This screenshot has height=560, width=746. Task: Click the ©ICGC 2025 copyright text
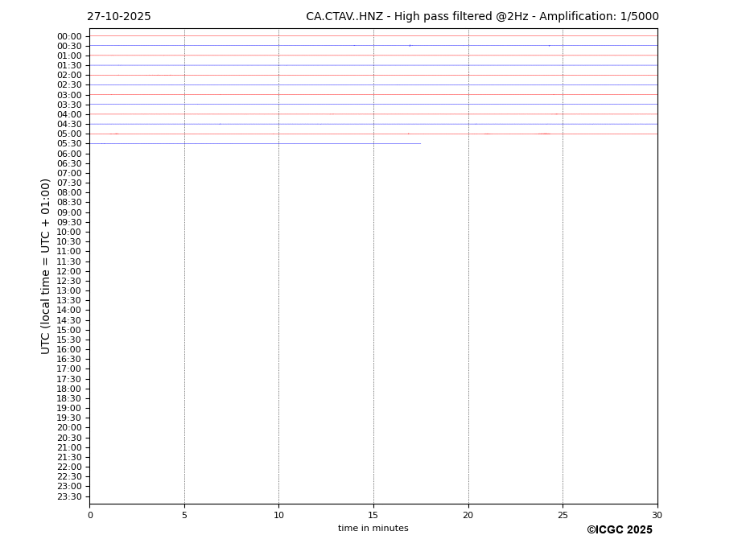619,530
